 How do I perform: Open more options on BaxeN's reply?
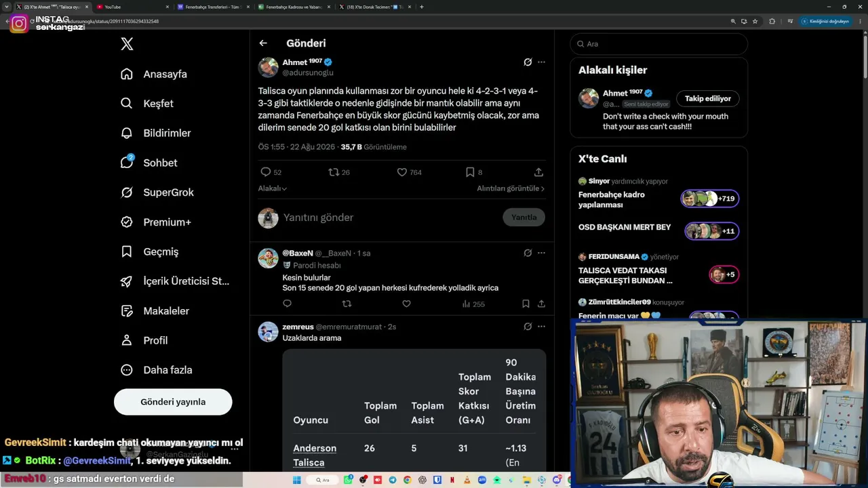point(541,253)
